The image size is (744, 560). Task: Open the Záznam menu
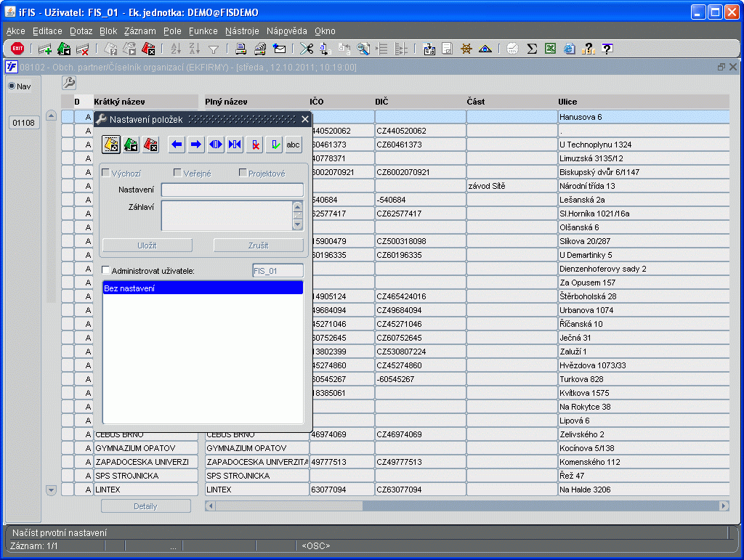click(139, 31)
